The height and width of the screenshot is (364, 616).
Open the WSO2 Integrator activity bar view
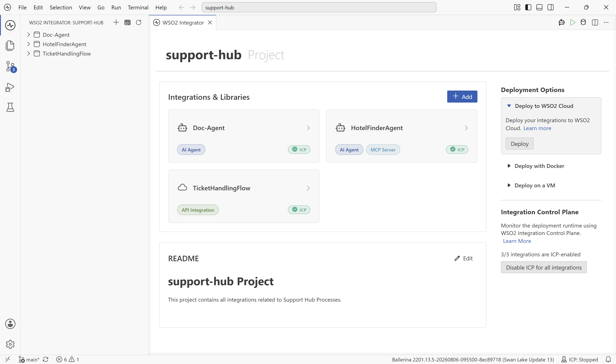point(10,25)
